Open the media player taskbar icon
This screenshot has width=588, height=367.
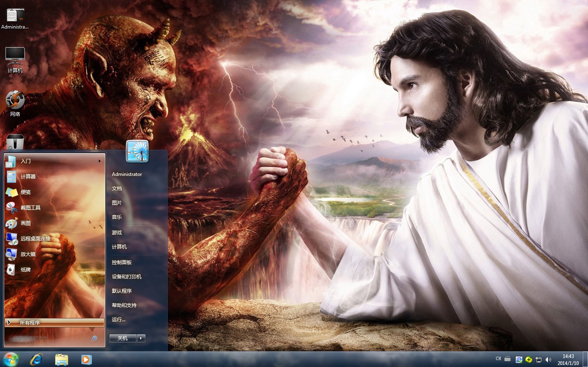pos(86,360)
